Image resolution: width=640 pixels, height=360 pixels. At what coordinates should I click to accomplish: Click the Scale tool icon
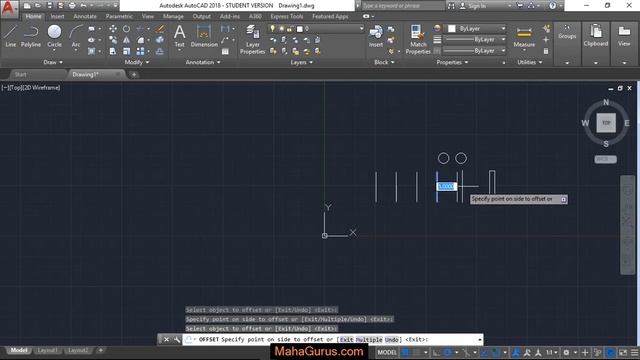click(127, 51)
